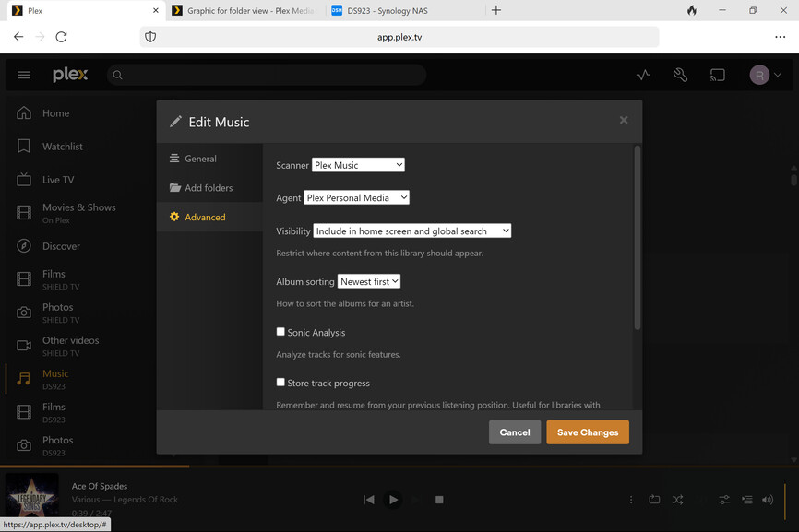Click Save Changes button

[588, 432]
